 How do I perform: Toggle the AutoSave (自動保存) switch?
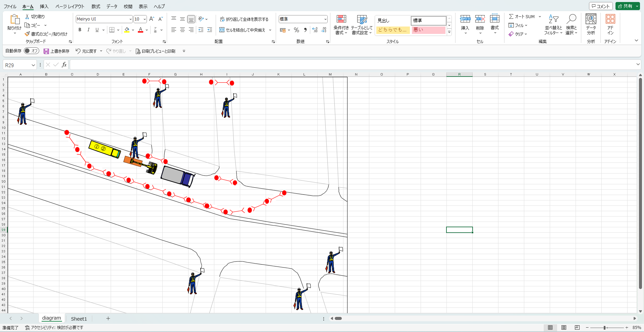click(x=32, y=51)
